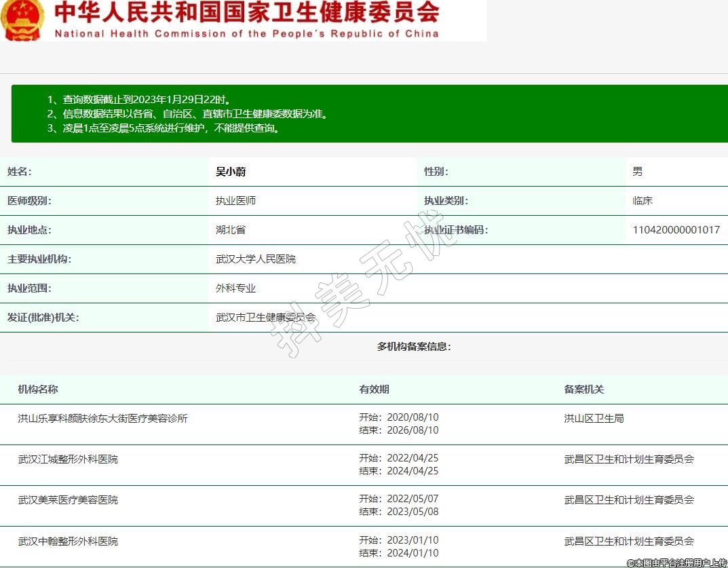The width and height of the screenshot is (728, 568).
Task: Click the 执业医师 level value
Action: (x=235, y=201)
